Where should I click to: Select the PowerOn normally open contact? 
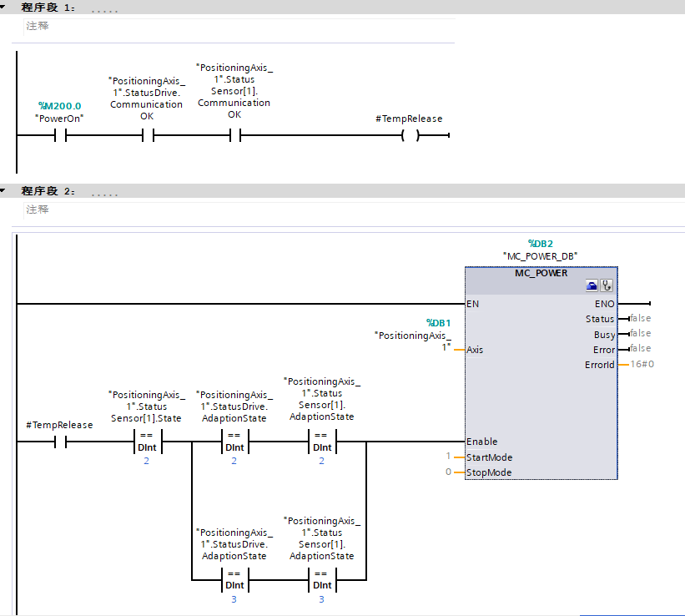coord(60,136)
